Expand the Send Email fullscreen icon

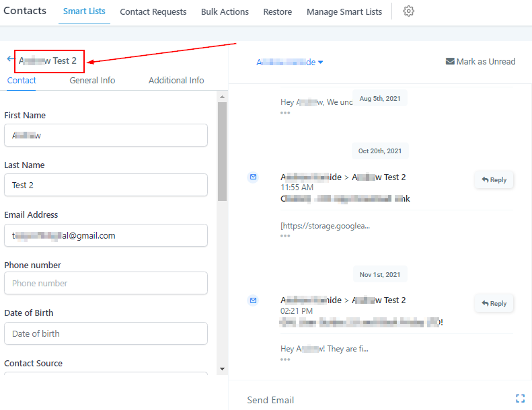[x=519, y=399]
